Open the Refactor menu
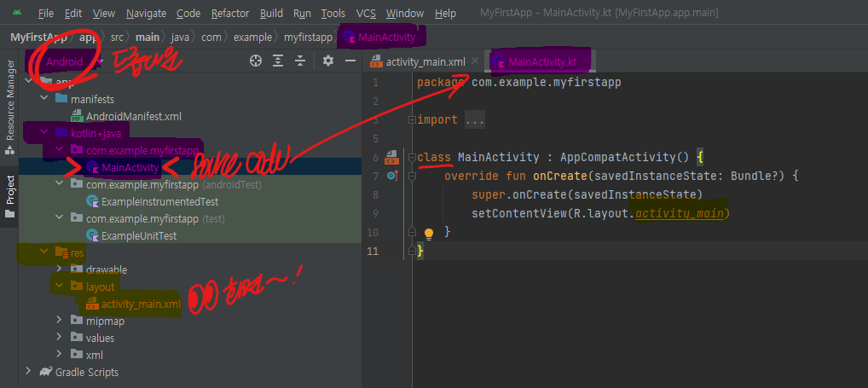Viewport: 868px width, 388px height. [230, 14]
